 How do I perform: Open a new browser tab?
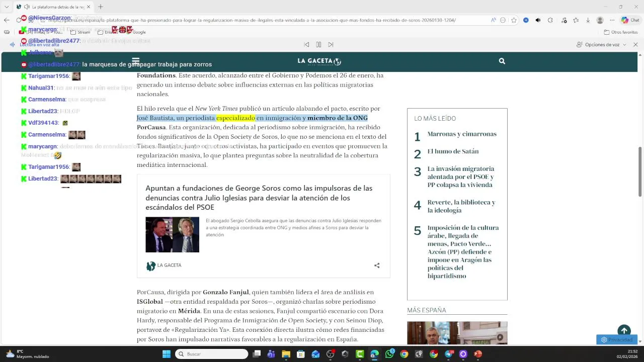tap(100, 7)
